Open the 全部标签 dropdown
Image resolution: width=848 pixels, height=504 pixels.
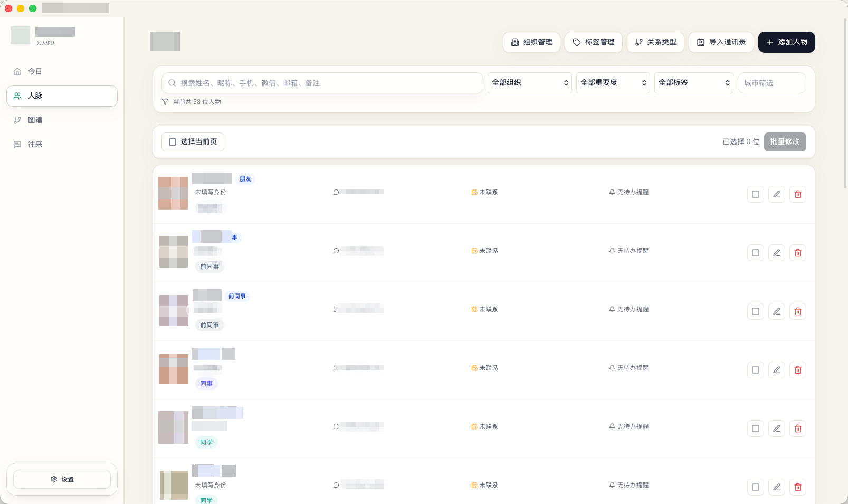pos(694,83)
